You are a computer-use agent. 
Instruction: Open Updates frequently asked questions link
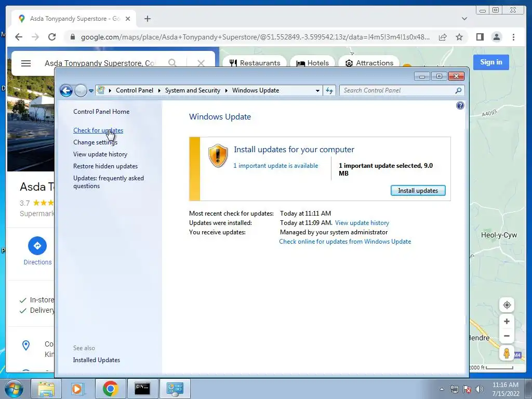click(108, 182)
